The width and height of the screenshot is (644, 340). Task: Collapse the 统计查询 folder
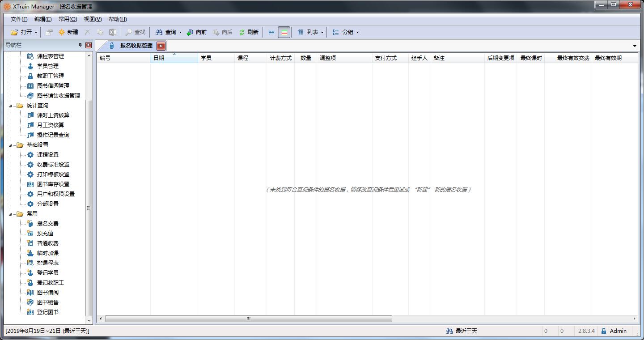point(11,106)
